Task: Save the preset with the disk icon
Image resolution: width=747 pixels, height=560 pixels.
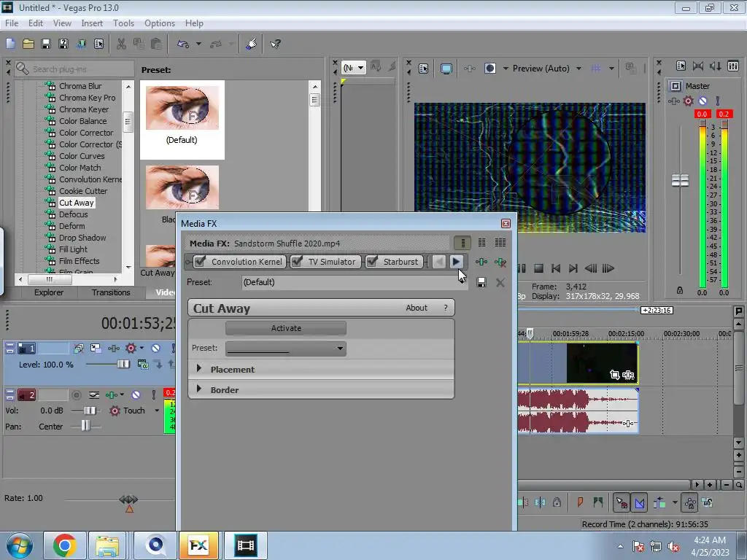Action: (481, 282)
